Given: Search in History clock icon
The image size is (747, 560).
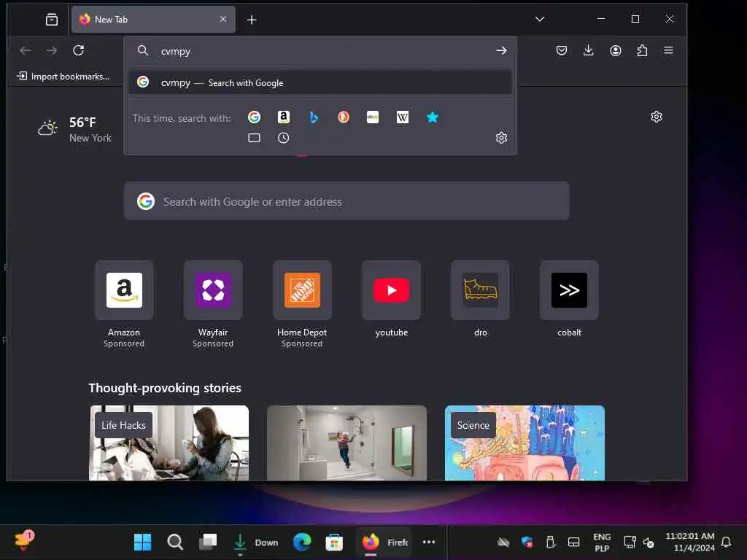Looking at the screenshot, I should [284, 138].
